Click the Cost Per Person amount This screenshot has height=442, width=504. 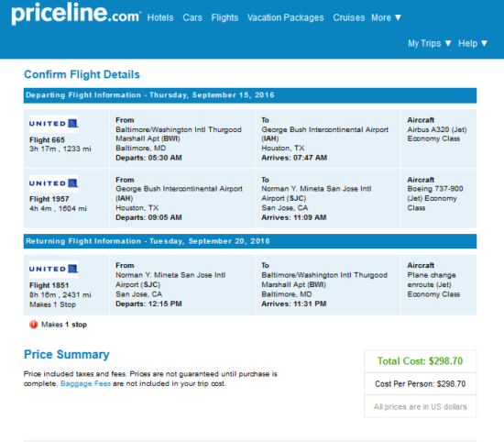[420, 384]
